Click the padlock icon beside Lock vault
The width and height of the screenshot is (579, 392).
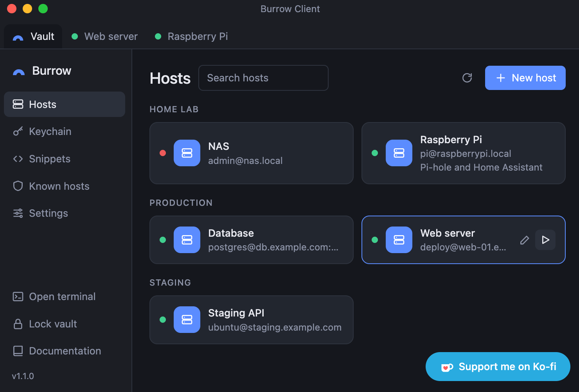(18, 324)
